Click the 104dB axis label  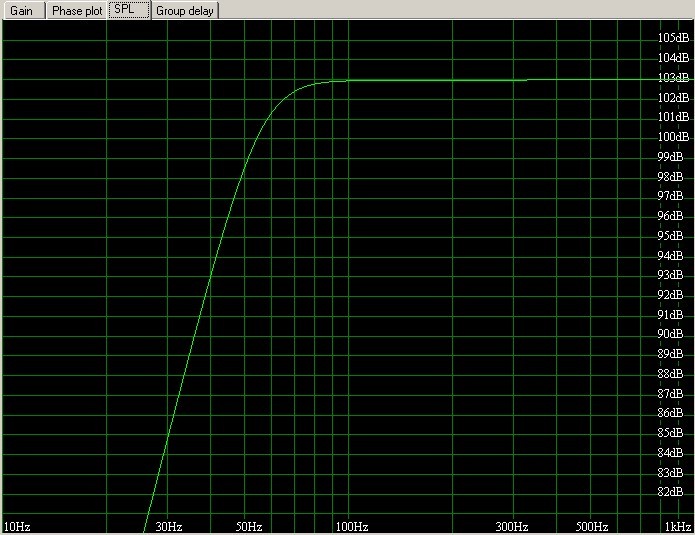click(x=673, y=58)
